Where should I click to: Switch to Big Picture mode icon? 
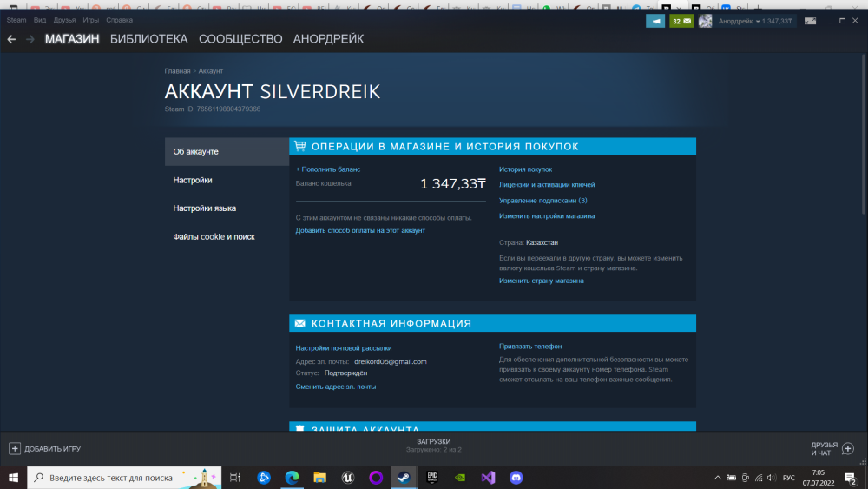[811, 21]
